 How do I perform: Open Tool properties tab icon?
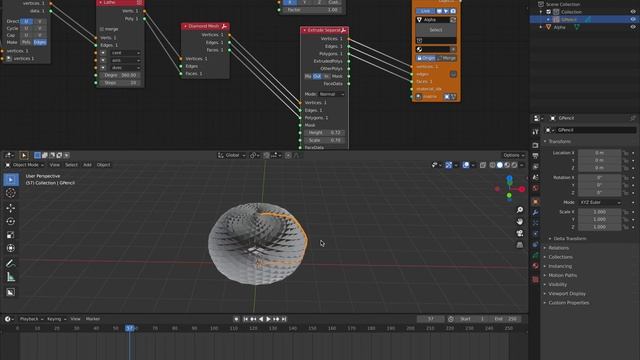tap(536, 132)
